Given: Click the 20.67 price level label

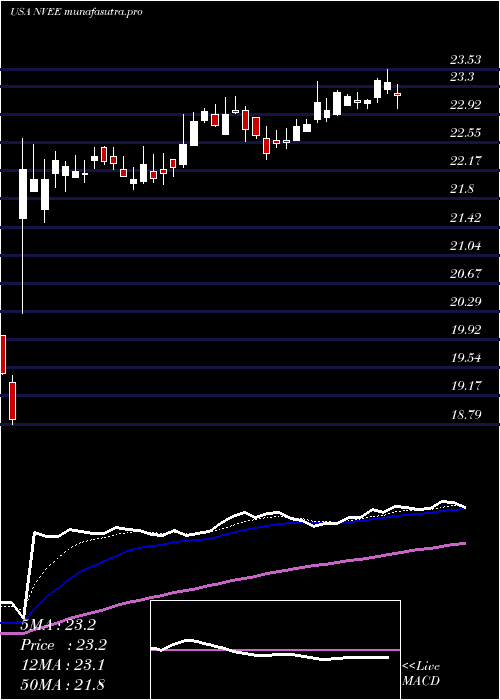Looking at the screenshot, I should [465, 274].
